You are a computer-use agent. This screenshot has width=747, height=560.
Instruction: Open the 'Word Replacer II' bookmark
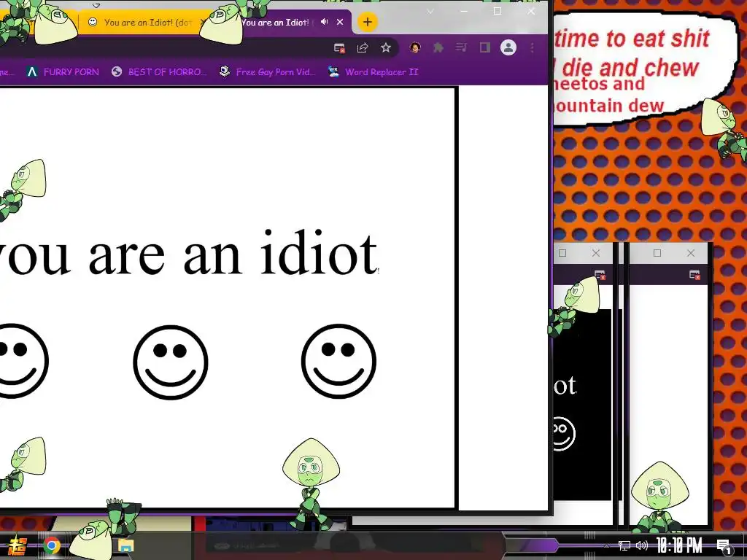click(x=373, y=72)
